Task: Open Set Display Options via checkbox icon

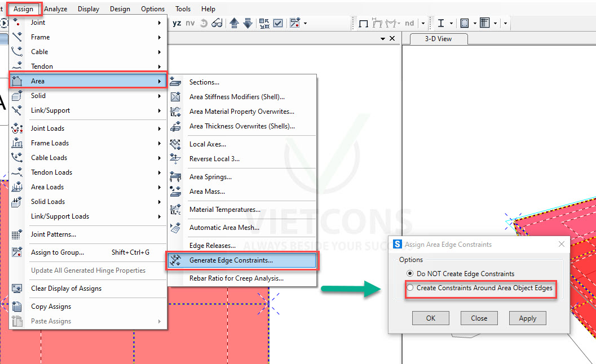Action: 278,23
